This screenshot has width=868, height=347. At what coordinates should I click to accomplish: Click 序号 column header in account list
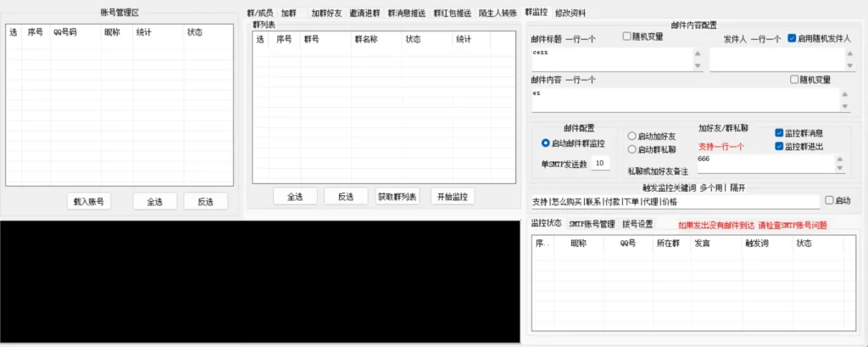pos(36,33)
